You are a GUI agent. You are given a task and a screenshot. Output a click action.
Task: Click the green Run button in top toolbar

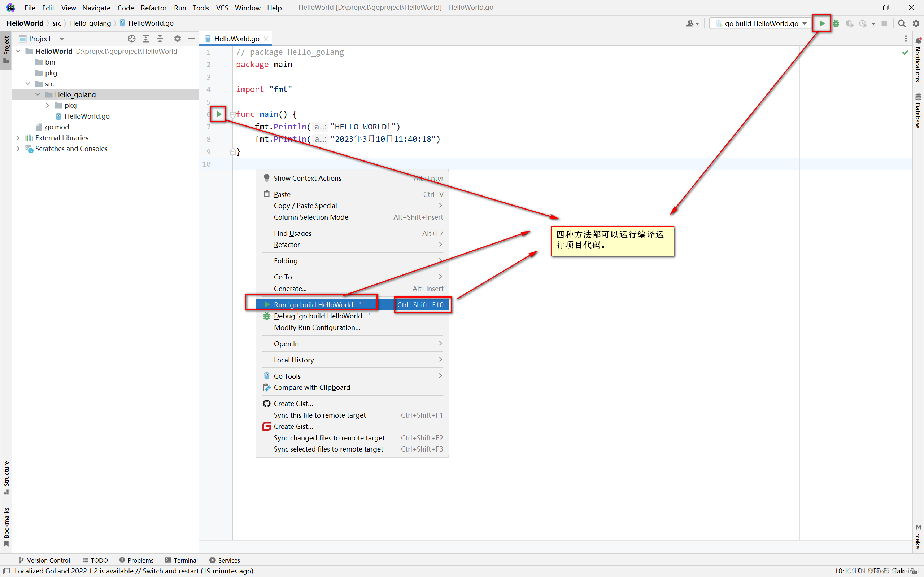(821, 23)
